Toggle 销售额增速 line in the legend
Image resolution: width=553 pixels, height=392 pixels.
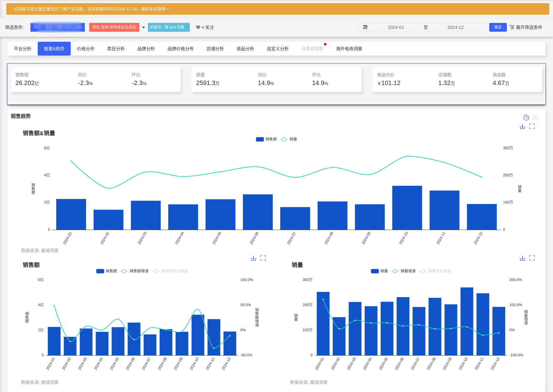134,271
